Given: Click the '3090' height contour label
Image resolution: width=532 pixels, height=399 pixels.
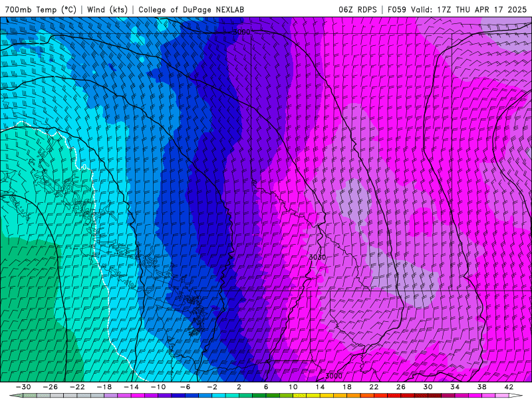Looking at the screenshot, I should [x=241, y=32].
